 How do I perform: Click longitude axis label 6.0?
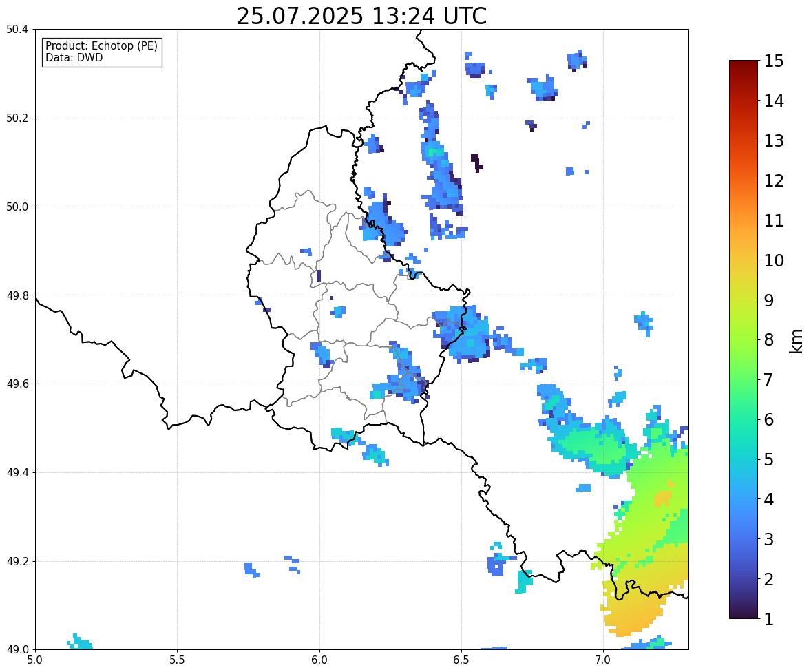[x=319, y=660]
